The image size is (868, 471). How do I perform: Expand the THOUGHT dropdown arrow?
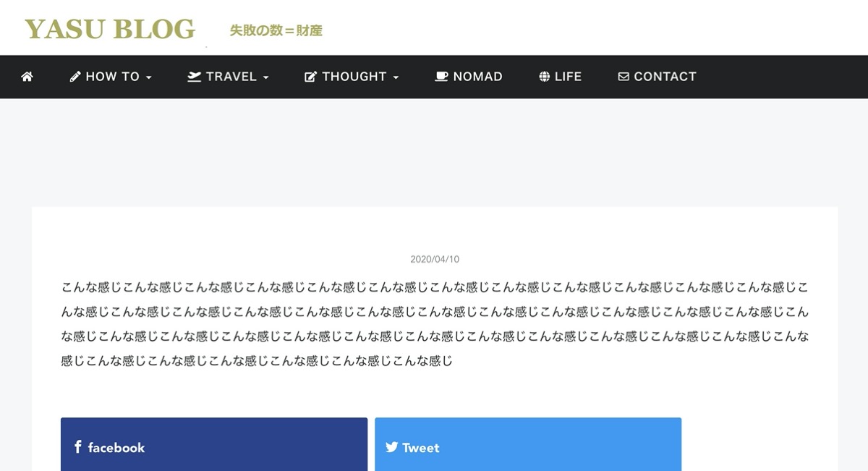pyautogui.click(x=396, y=77)
